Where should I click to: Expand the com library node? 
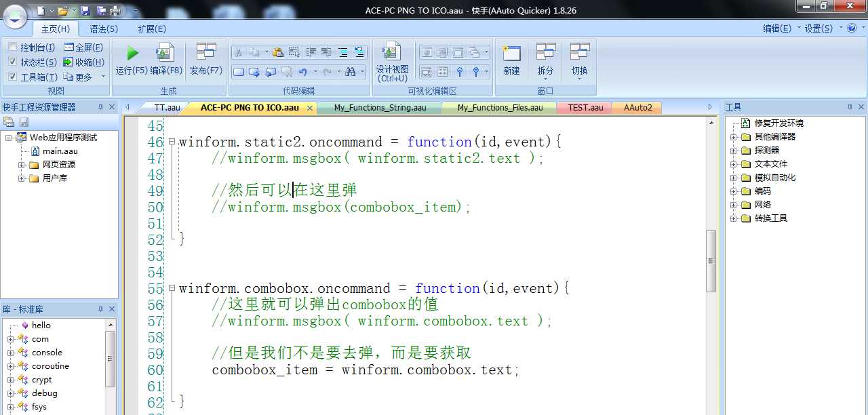[11, 339]
